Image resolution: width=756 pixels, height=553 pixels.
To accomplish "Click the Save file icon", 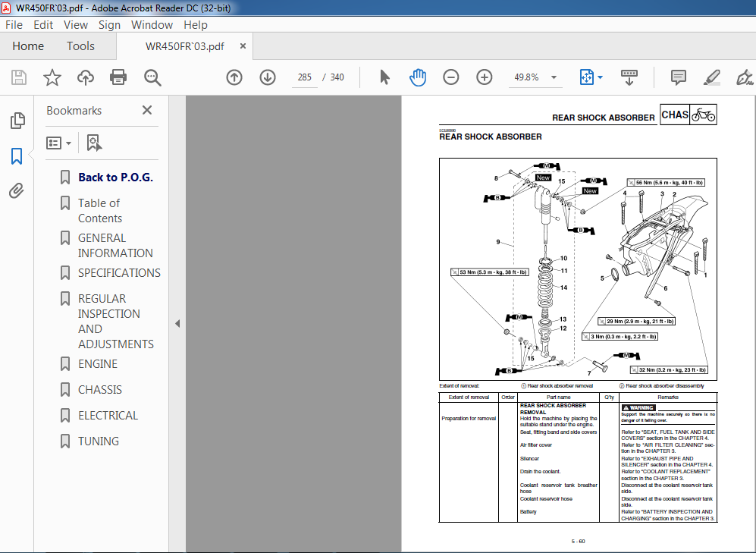I will tap(19, 77).
